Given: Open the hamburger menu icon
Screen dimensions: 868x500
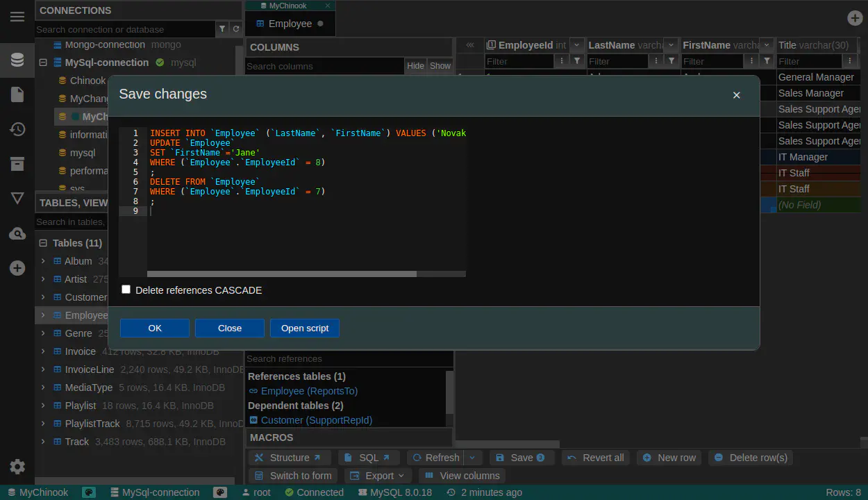Looking at the screenshot, I should point(17,17).
